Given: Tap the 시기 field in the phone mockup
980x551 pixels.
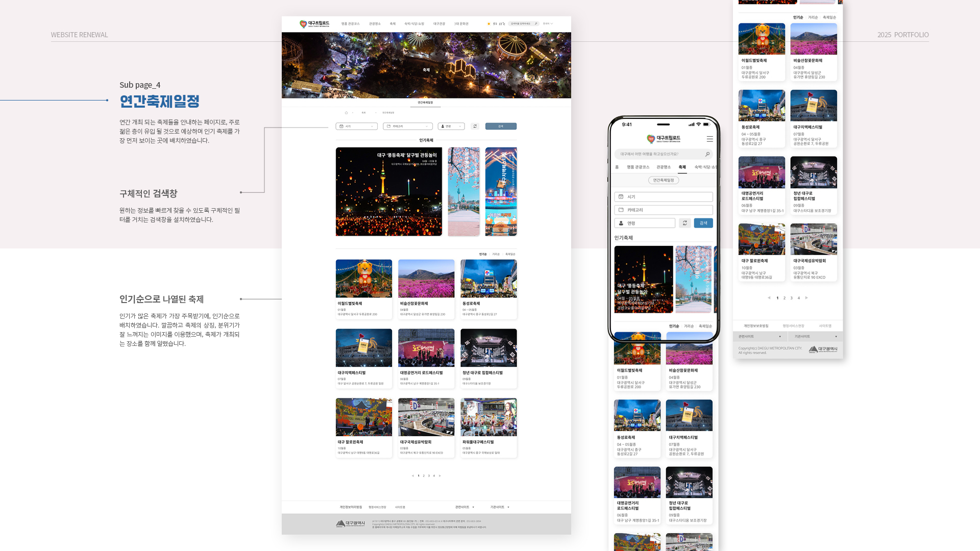Looking at the screenshot, I should [664, 197].
